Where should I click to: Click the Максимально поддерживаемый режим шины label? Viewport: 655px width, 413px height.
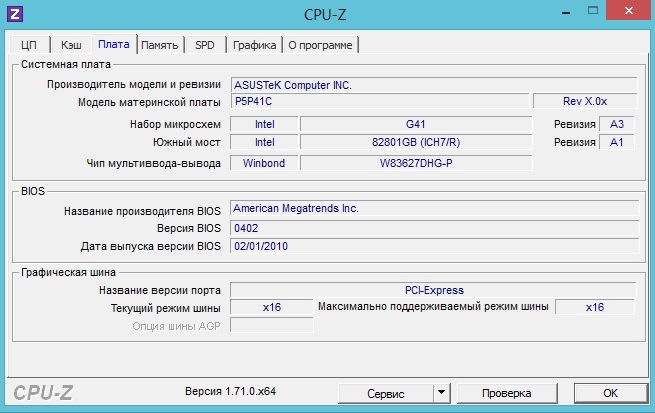[x=433, y=307]
